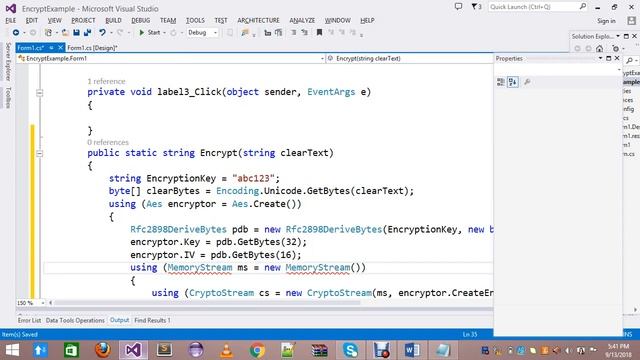Open Firefox from the taskbar

pos(102,350)
